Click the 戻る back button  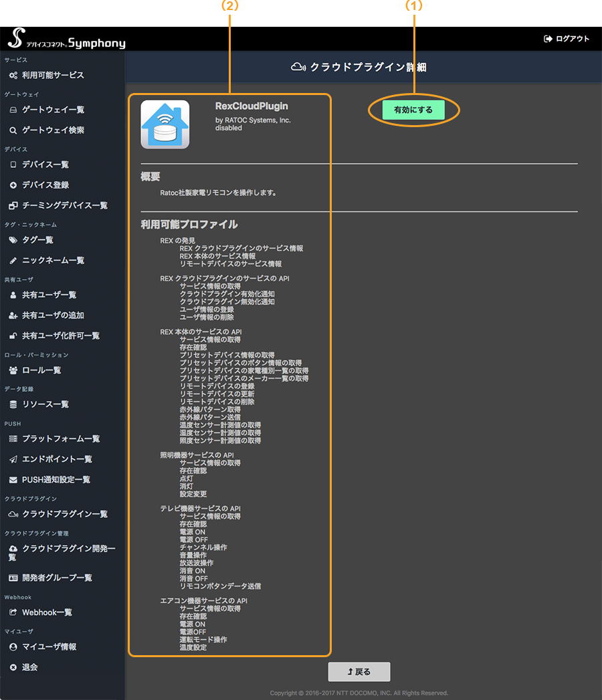[x=359, y=672]
